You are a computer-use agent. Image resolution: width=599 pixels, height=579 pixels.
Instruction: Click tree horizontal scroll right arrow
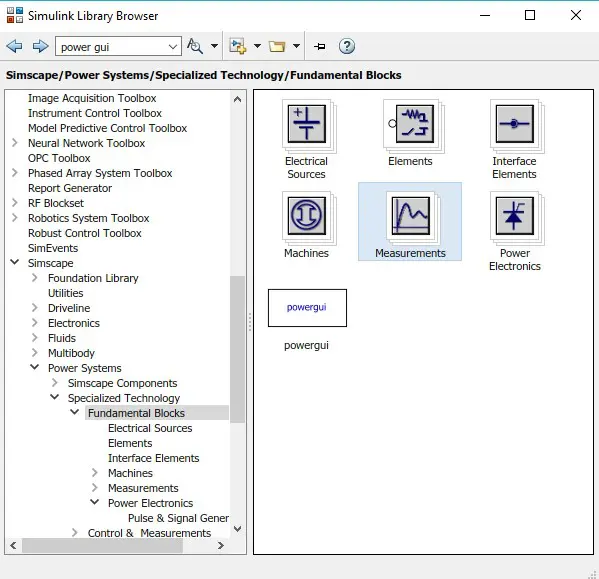point(220,545)
